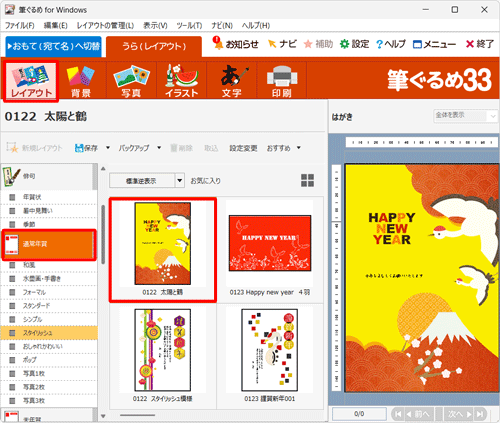Open the 全体を表示 zoom combo box
This screenshot has height=423, width=500.
pyautogui.click(x=466, y=116)
